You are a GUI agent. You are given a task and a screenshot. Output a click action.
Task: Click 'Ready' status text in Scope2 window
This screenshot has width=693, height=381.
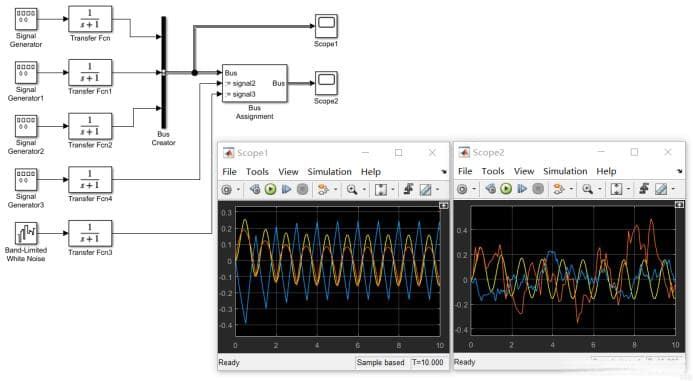[465, 362]
